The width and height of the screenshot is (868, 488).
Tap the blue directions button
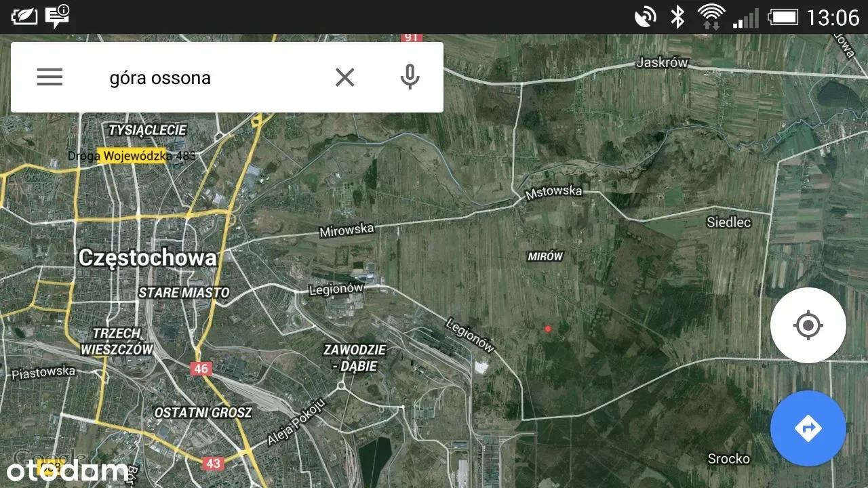tap(808, 428)
